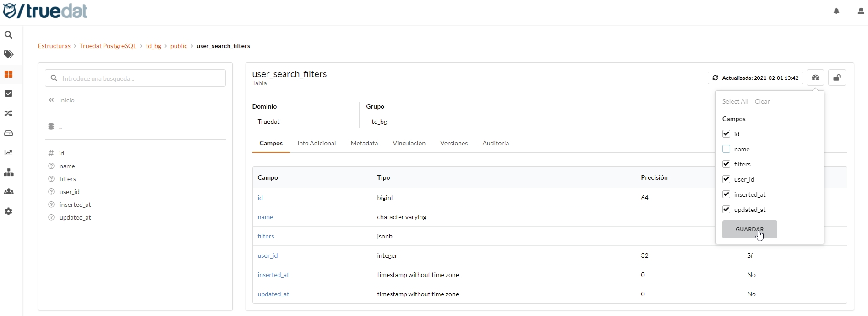Uncheck the updated_at checkbox
Viewport: 868px width, 316px height.
[x=726, y=210]
